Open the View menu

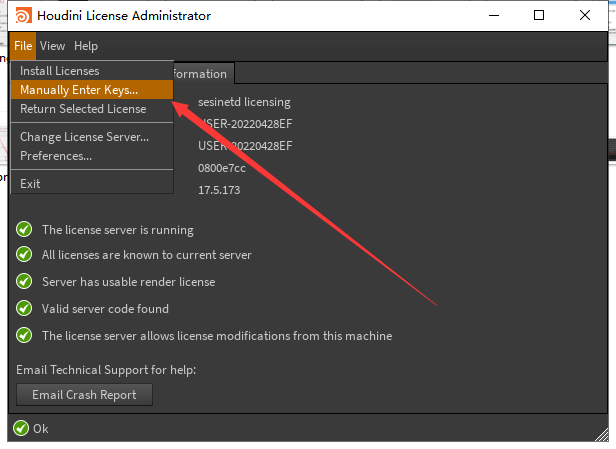[52, 46]
